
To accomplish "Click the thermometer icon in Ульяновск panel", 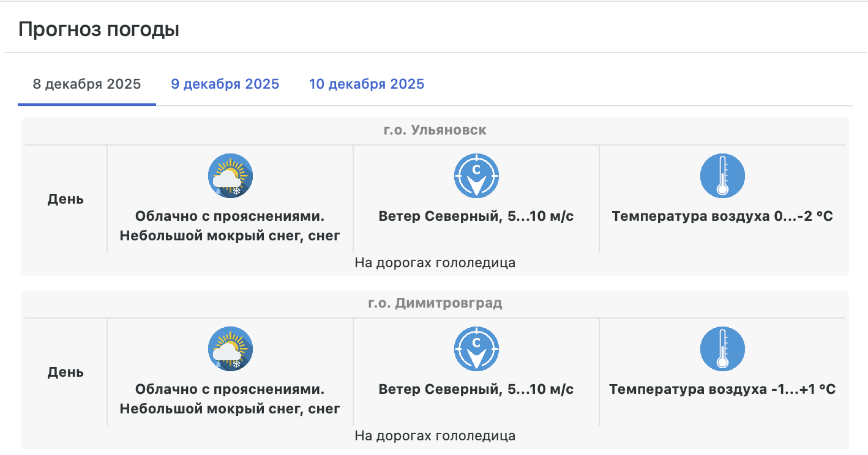I will point(722,176).
